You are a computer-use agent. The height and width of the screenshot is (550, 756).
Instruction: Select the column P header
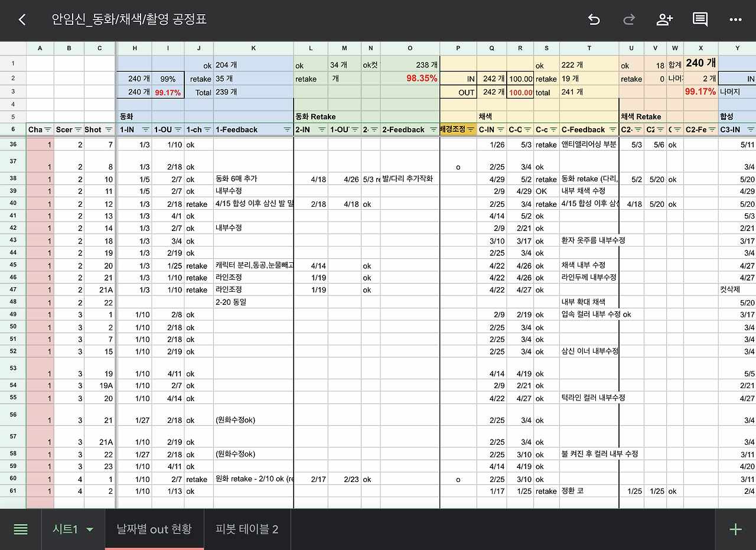pos(458,48)
